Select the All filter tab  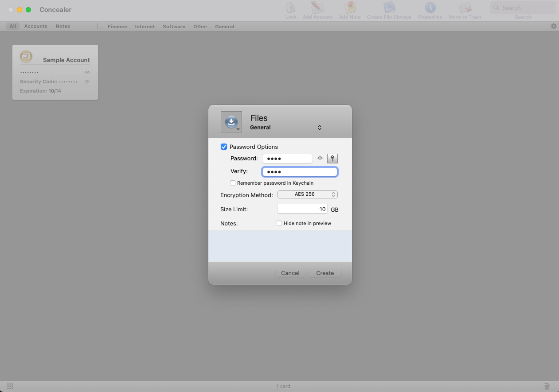pyautogui.click(x=13, y=26)
